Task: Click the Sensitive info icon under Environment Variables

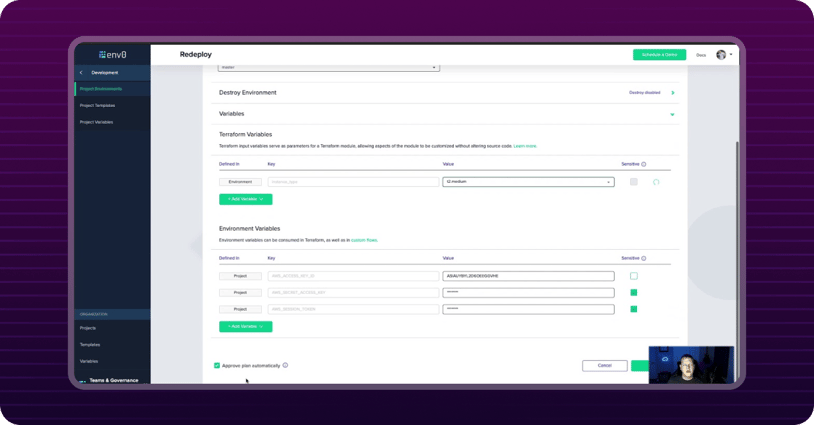Action: [x=644, y=258]
